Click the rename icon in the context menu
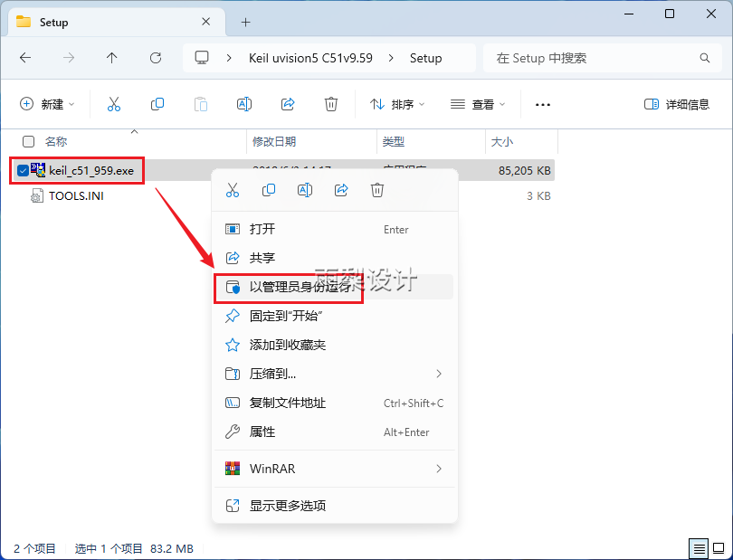This screenshot has width=733, height=560. [x=305, y=190]
